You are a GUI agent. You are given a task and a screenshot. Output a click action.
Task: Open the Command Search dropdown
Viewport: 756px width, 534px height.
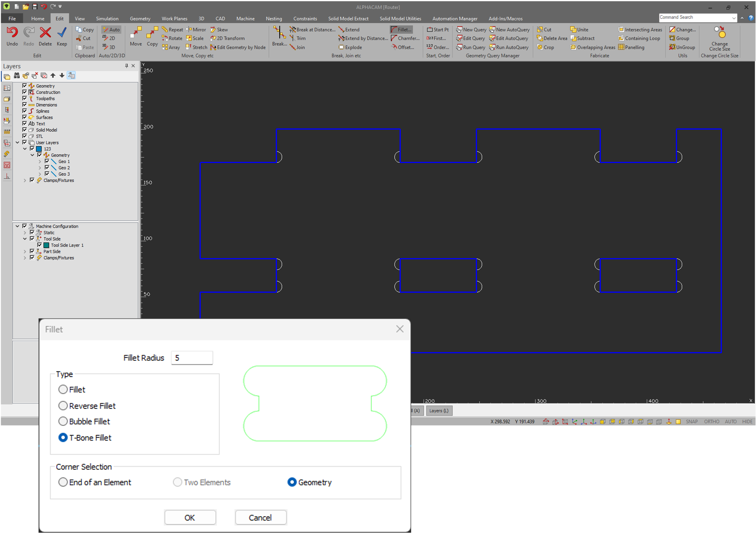click(x=734, y=18)
